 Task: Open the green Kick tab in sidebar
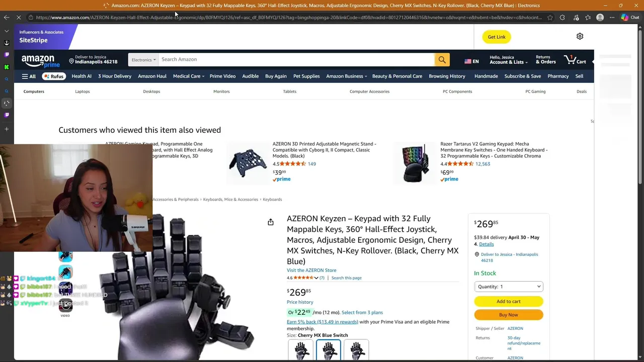[7, 67]
